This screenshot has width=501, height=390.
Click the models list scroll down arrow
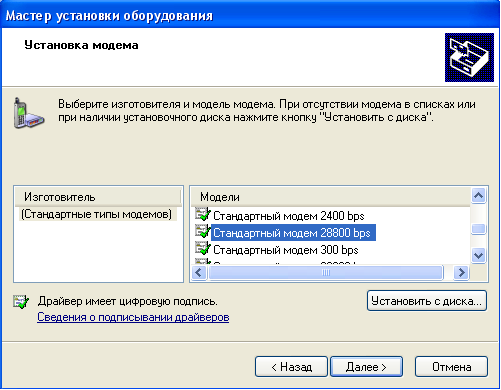click(x=478, y=256)
